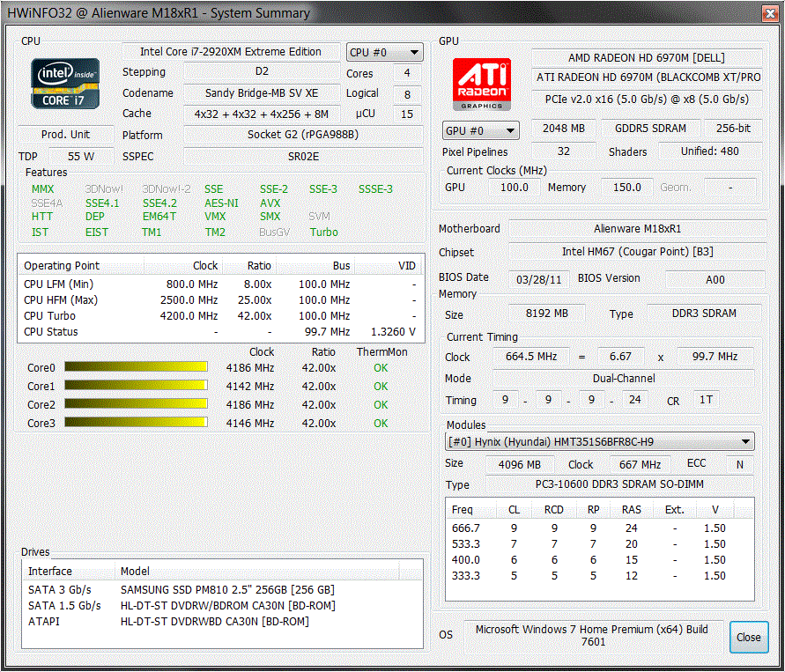Select the CPU HFM (Max) row
The height and width of the screenshot is (672, 785).
(x=220, y=300)
